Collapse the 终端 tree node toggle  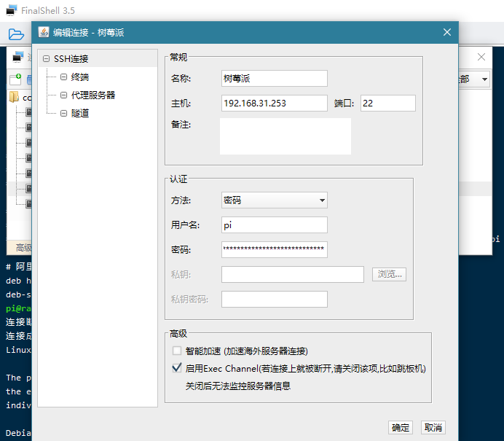click(x=63, y=77)
